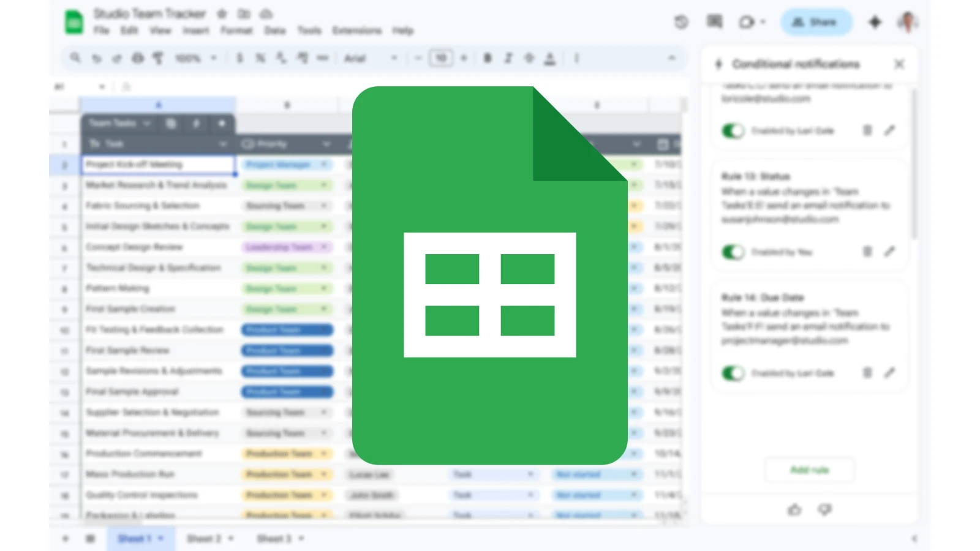The width and height of the screenshot is (980, 551).
Task: Delete the Rule 14: Due Date notification
Action: pos(867,372)
